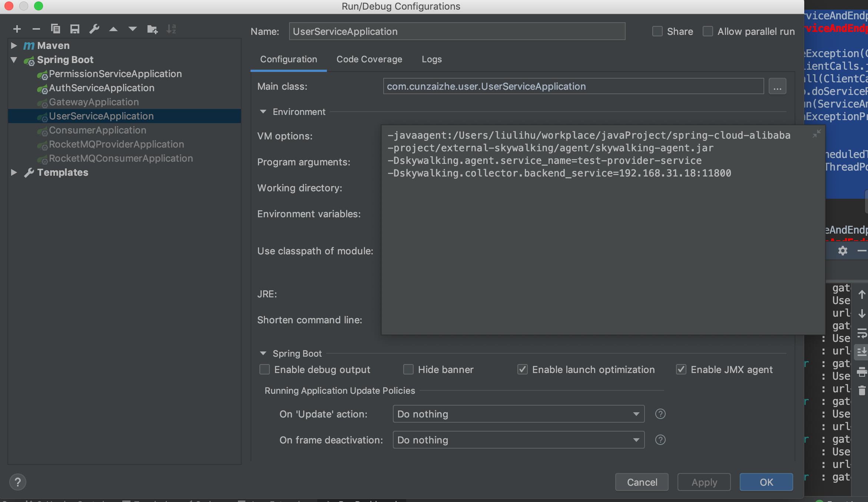This screenshot has width=868, height=502.
Task: Click the Cancel button
Action: coord(642,482)
